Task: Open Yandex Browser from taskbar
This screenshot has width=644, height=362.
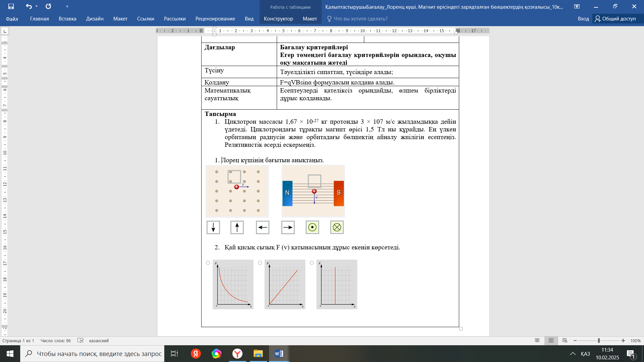Action: coord(237,354)
